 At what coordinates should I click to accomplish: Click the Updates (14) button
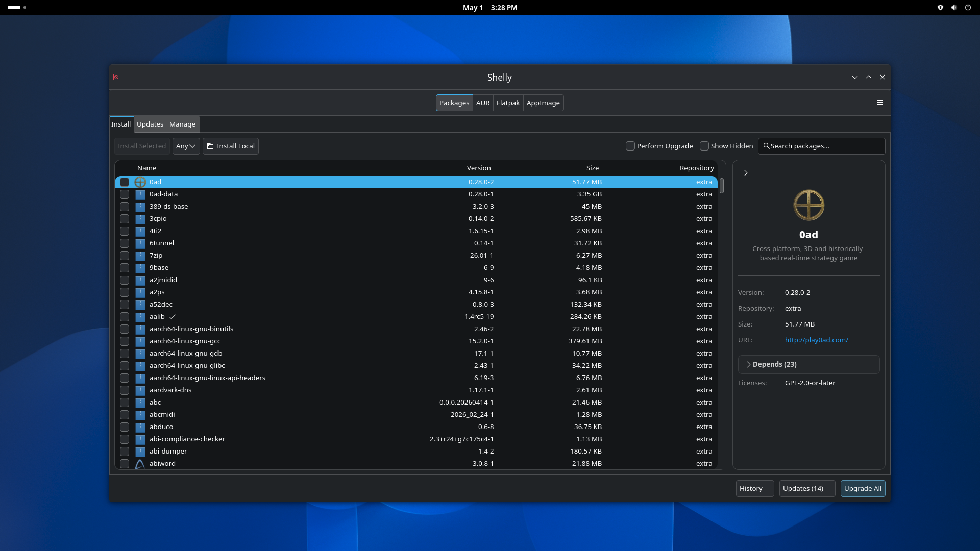coord(807,488)
